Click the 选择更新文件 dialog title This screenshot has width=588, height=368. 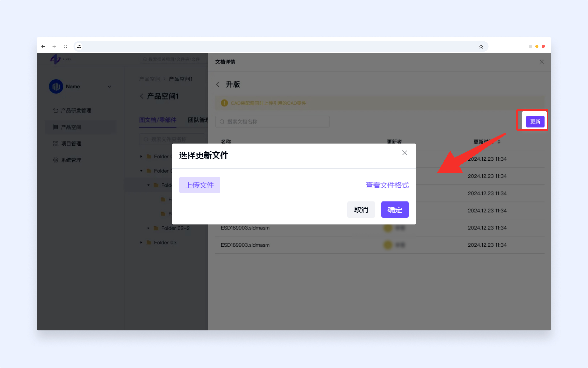point(204,156)
